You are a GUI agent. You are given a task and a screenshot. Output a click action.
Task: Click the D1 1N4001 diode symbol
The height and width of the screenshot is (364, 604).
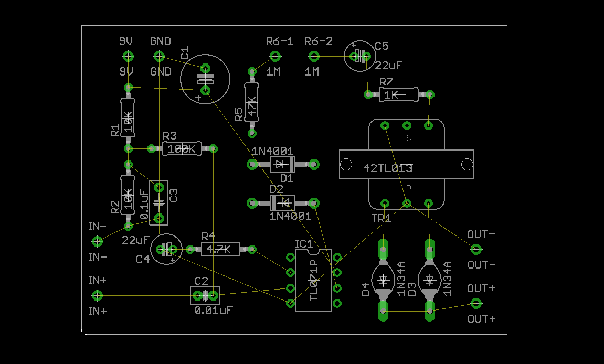point(283,164)
